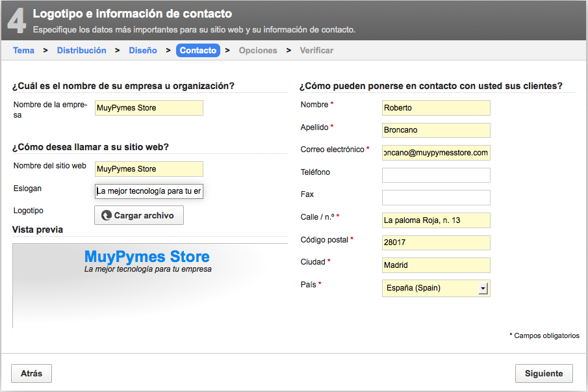Click the Nombre de la empresa field
This screenshot has height=392, width=588.
point(149,108)
